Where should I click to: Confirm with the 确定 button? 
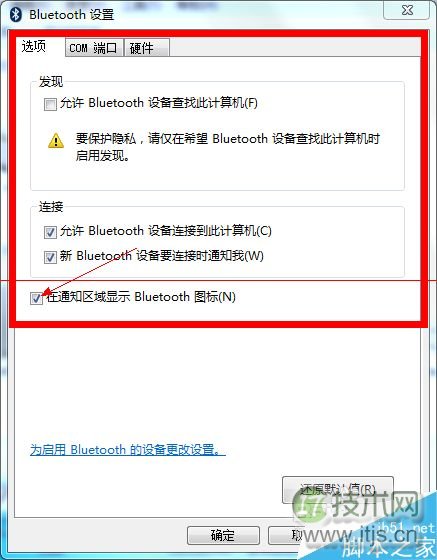[x=223, y=535]
